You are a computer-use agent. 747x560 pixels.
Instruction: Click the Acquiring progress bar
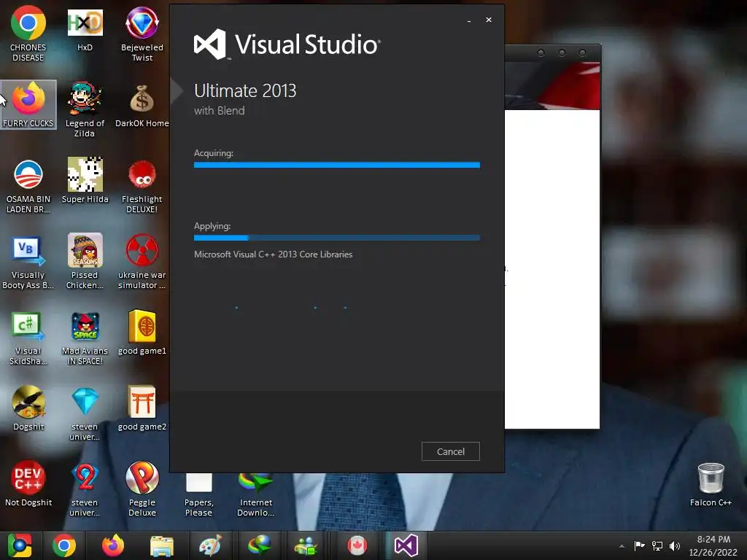click(337, 165)
